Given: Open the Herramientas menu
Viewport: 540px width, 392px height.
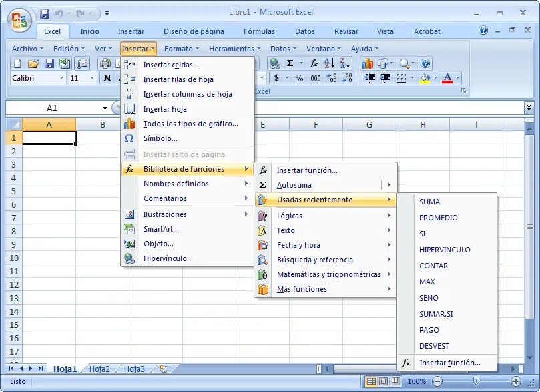Looking at the screenshot, I should (234, 49).
